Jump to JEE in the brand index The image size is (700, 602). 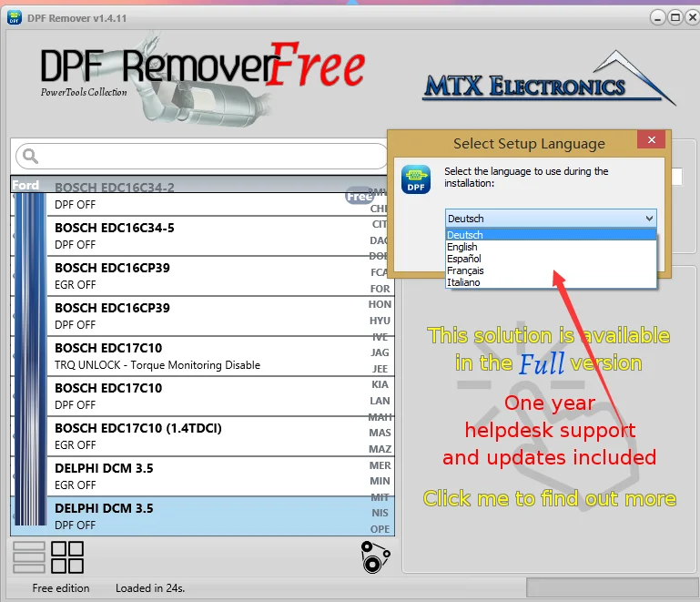pyautogui.click(x=380, y=369)
